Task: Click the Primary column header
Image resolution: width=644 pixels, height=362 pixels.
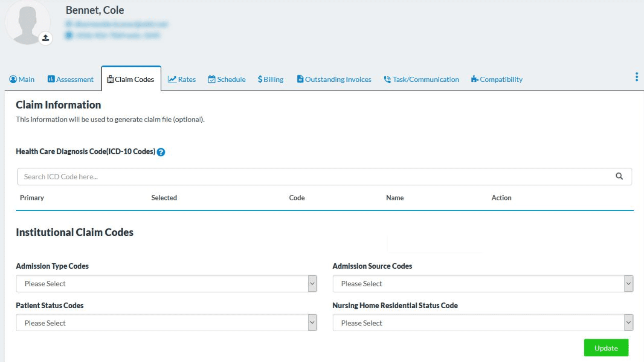Action: 32,197
